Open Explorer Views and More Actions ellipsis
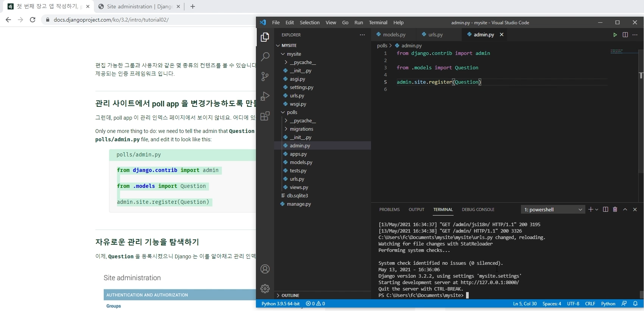 pyautogui.click(x=362, y=35)
